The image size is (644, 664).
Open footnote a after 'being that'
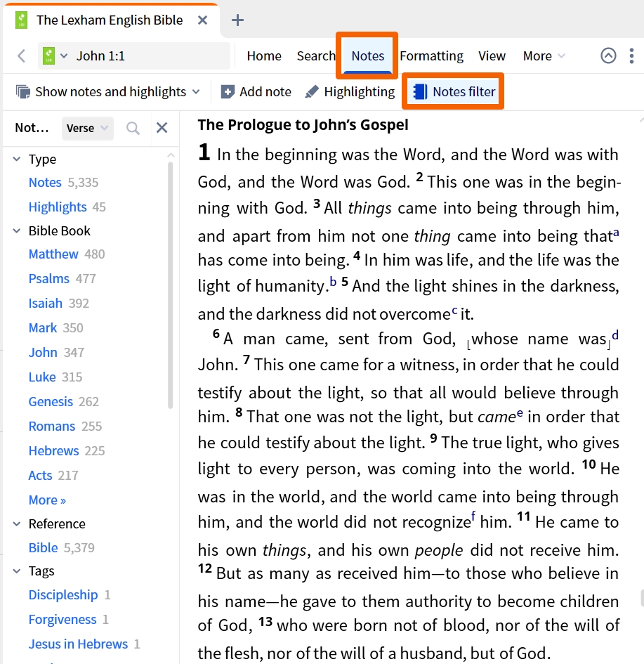tap(616, 233)
